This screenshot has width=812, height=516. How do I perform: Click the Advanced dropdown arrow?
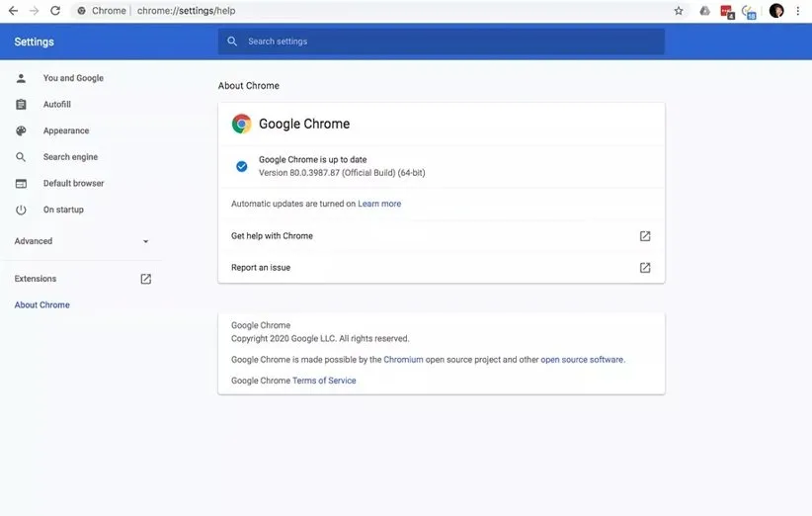point(146,241)
